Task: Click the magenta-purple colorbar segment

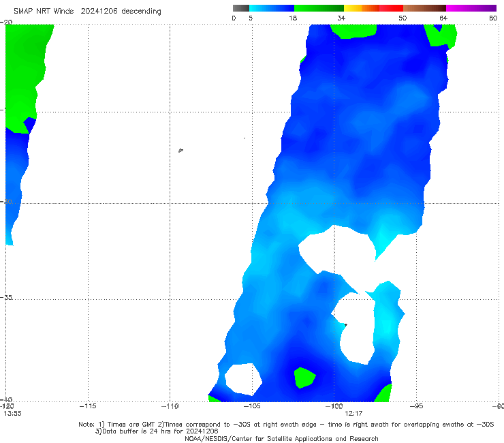Action: (x=471, y=8)
